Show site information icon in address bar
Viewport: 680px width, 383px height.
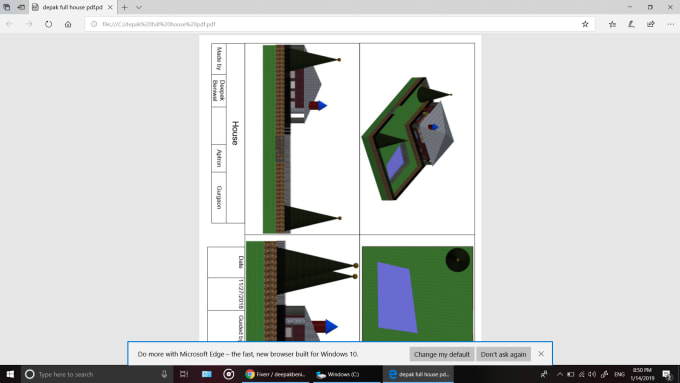[x=94, y=24]
